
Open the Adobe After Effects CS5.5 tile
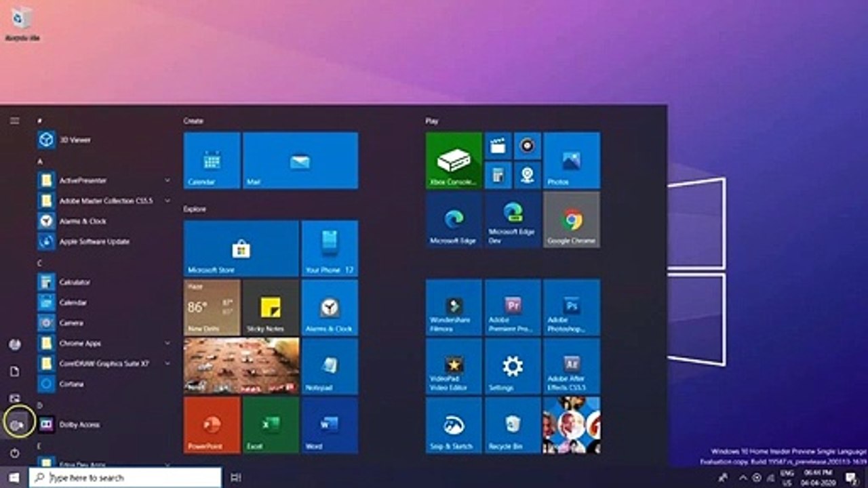pyautogui.click(x=571, y=366)
